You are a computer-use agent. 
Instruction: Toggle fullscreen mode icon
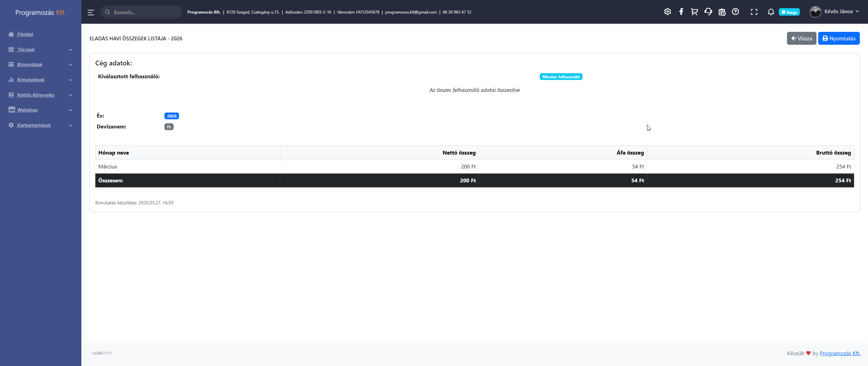[x=754, y=12]
